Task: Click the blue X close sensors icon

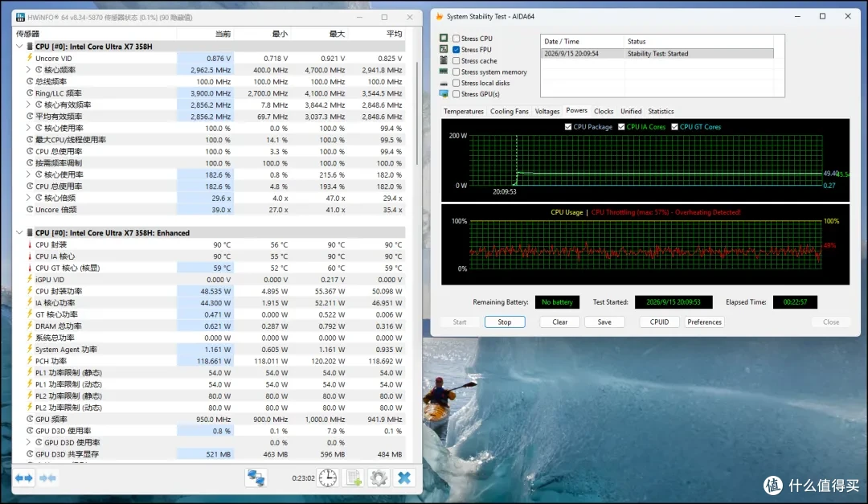Action: coord(404,477)
